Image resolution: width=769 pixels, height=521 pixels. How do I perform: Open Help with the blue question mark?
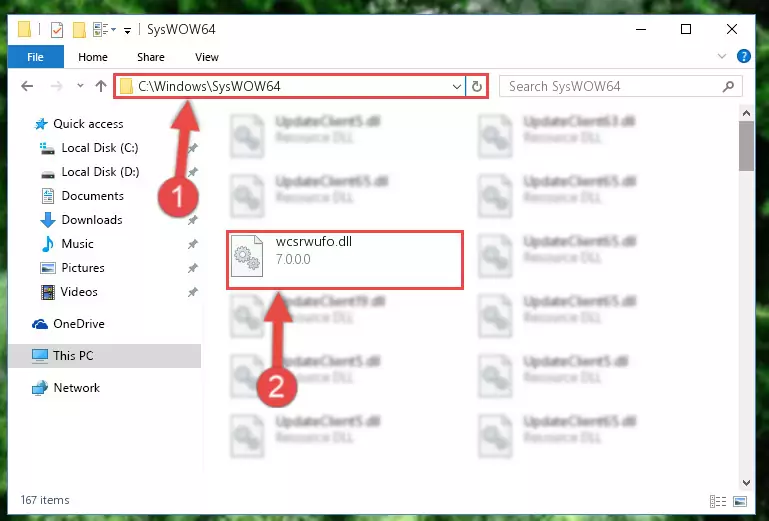[x=743, y=56]
